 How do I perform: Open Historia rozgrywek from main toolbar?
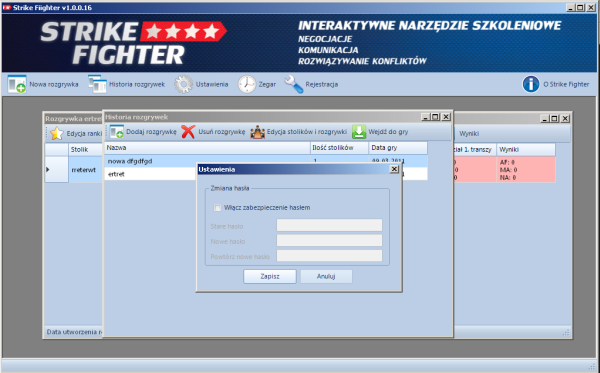coord(127,84)
